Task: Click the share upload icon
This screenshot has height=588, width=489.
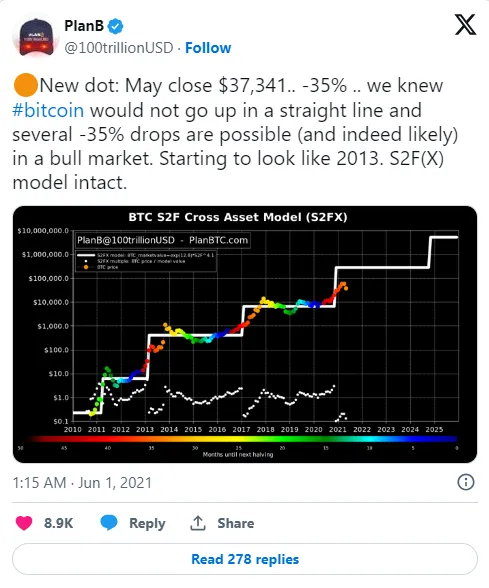Action: coord(198,523)
